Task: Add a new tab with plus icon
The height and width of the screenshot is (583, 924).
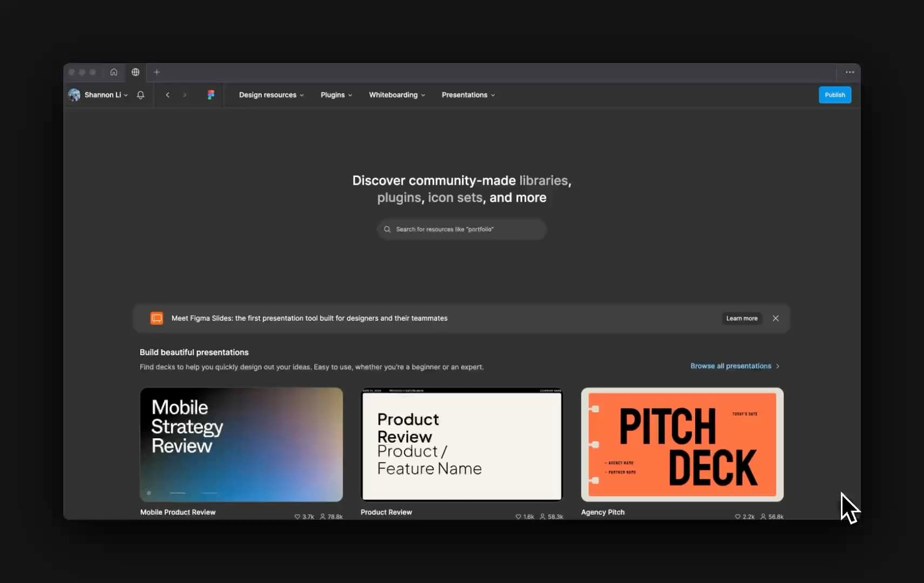Action: click(157, 72)
